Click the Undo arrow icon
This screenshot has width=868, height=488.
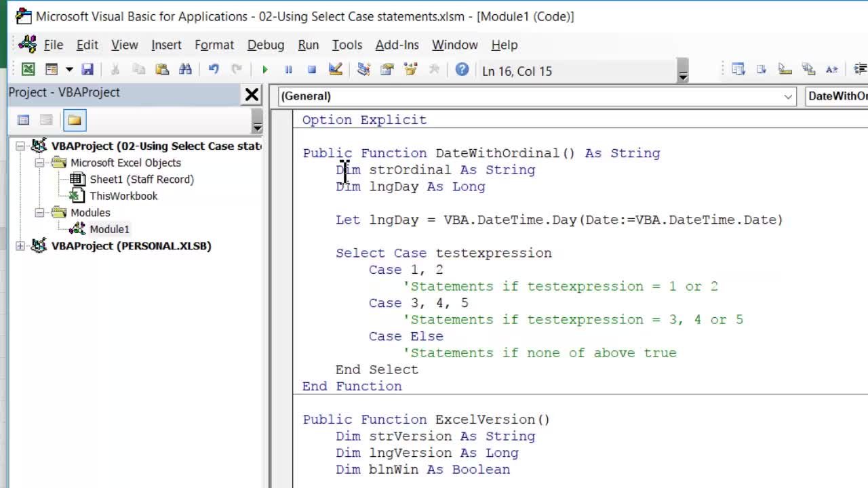[214, 69]
